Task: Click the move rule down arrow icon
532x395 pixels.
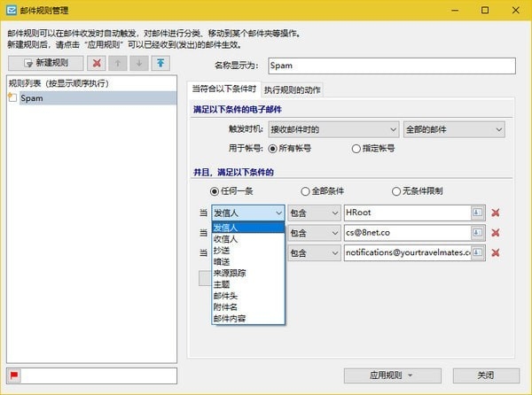Action: pos(139,63)
